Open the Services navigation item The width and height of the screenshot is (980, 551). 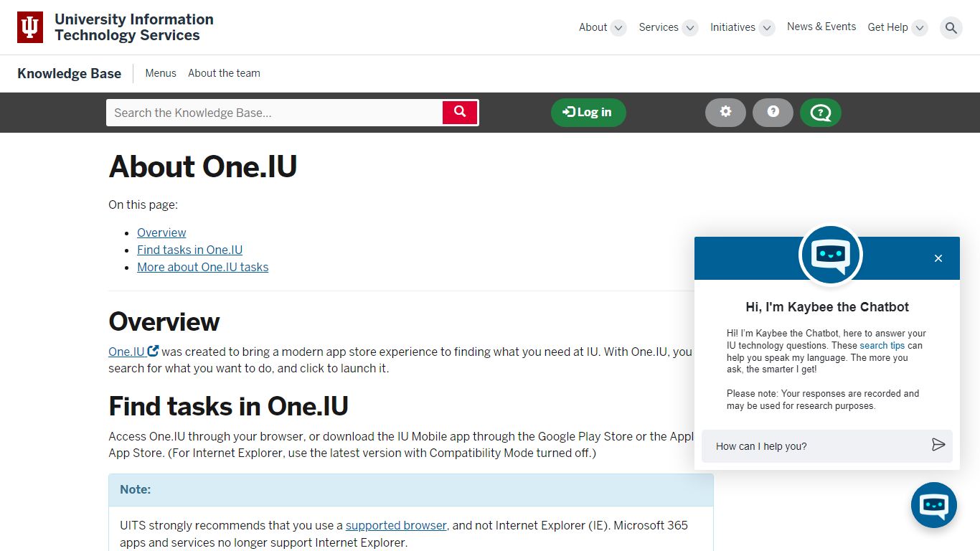[x=659, y=27]
